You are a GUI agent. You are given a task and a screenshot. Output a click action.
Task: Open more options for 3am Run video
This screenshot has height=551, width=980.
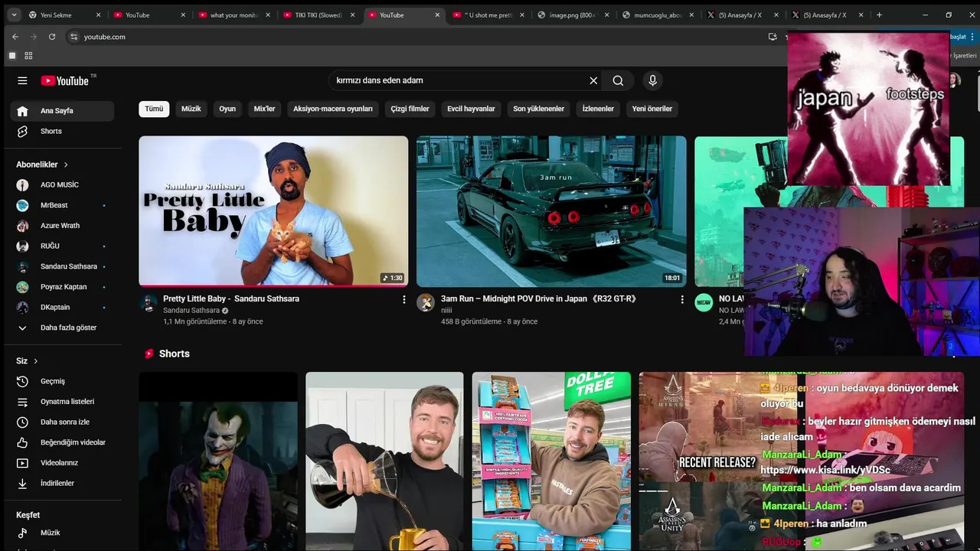tap(682, 300)
